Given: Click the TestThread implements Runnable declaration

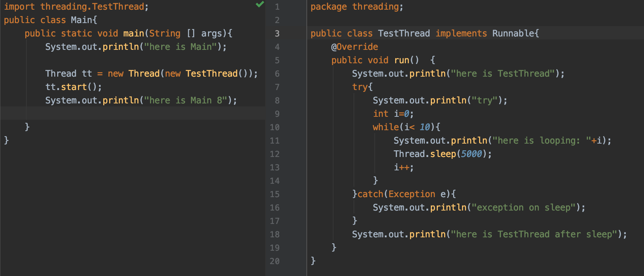Looking at the screenshot, I should click(x=425, y=33).
